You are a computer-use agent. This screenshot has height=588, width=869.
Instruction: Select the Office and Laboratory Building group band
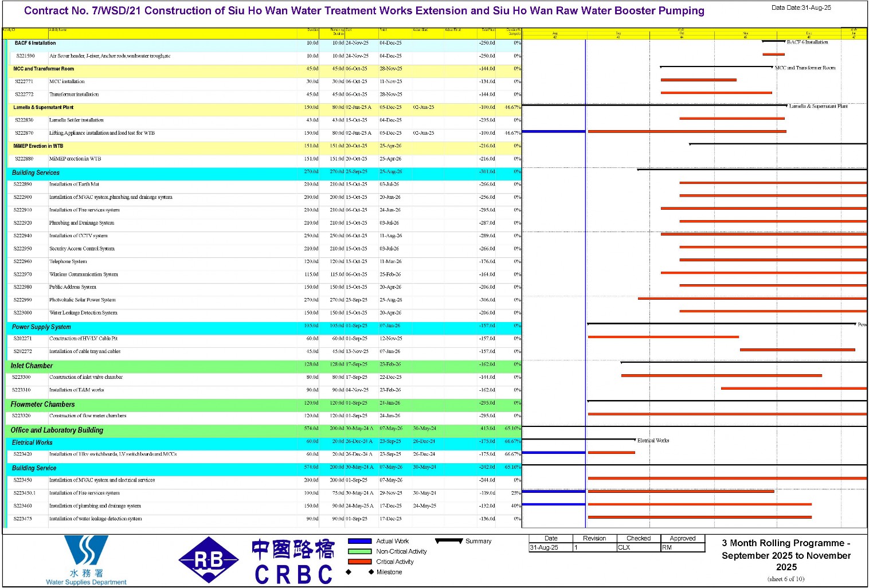coord(264,430)
